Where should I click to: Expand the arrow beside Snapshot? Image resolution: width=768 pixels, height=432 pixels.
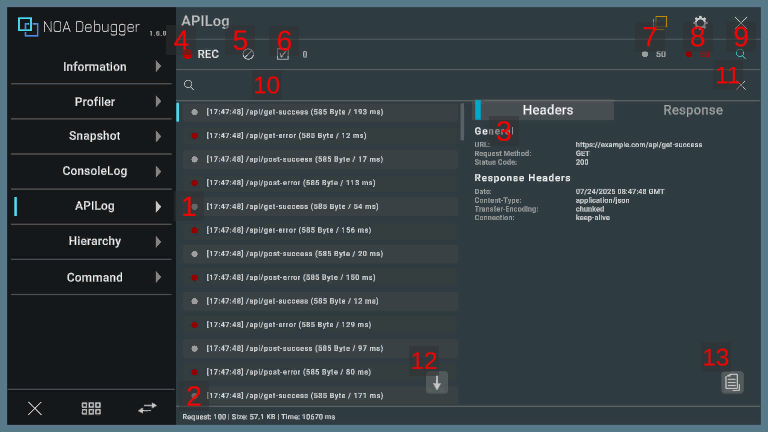(158, 136)
